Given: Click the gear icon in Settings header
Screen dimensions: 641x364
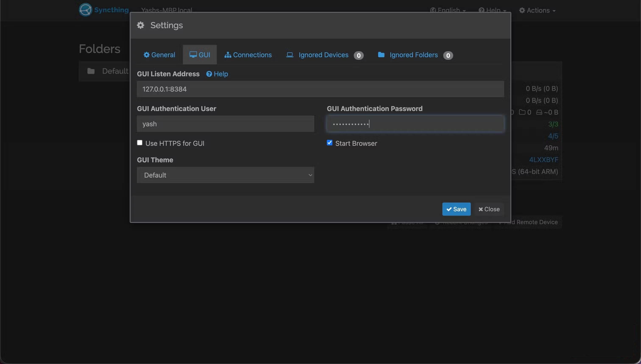Looking at the screenshot, I should (x=140, y=25).
